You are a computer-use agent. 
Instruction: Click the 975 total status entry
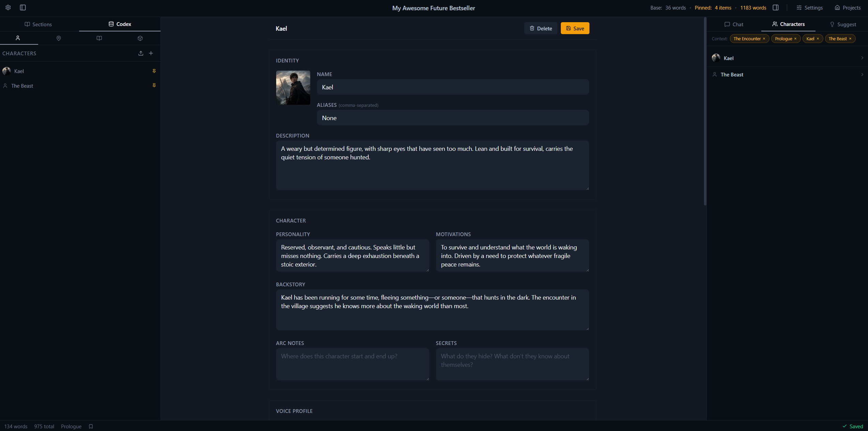(x=44, y=426)
